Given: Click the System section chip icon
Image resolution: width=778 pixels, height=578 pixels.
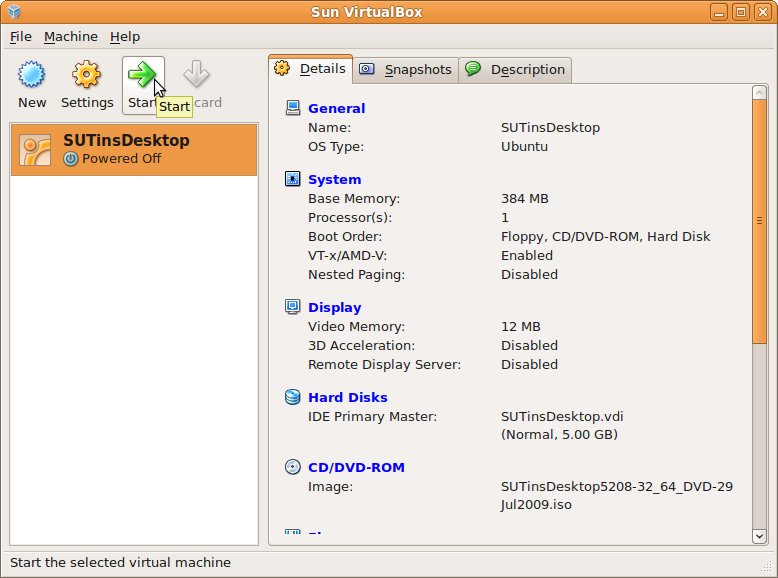Looking at the screenshot, I should click(293, 179).
